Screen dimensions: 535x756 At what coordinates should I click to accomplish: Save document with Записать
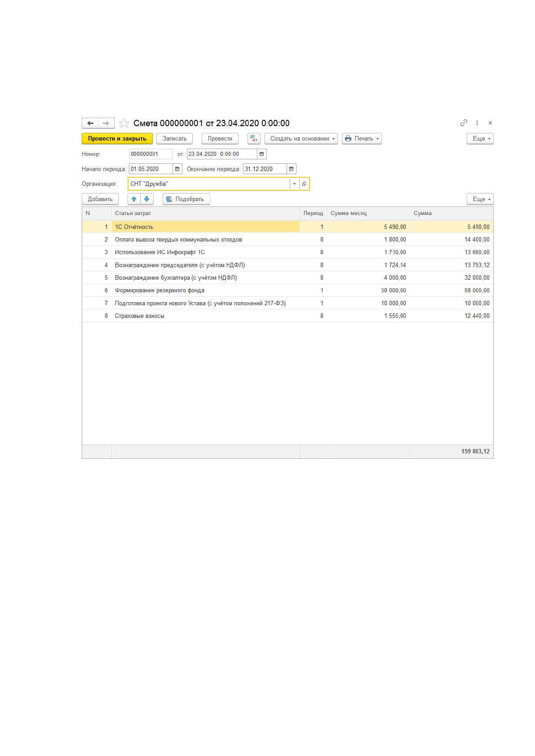coord(174,138)
